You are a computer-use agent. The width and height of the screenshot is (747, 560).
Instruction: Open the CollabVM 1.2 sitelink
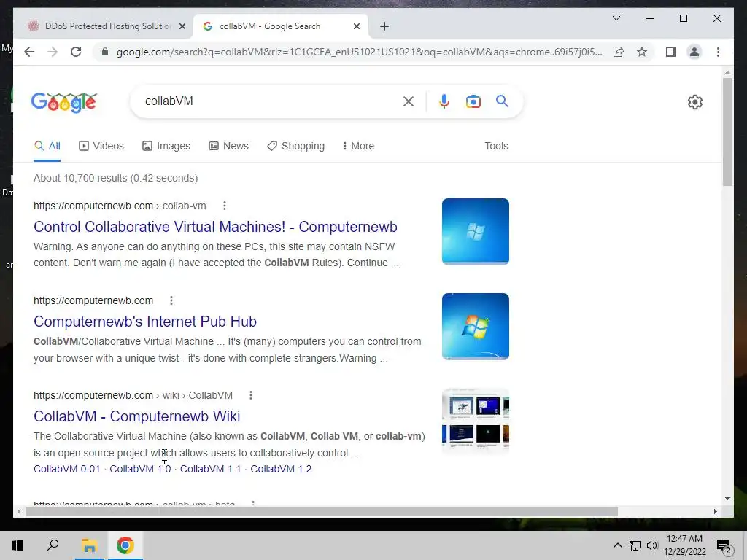click(x=281, y=469)
